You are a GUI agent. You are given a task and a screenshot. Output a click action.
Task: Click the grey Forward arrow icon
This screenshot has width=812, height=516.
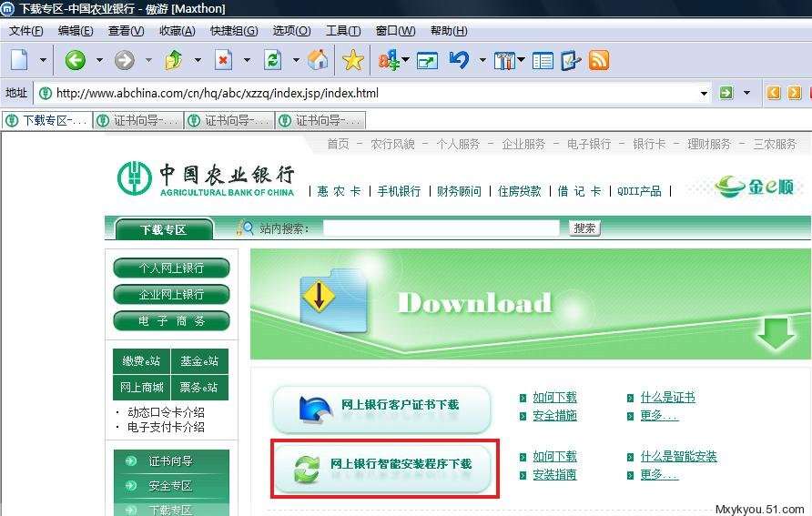coord(125,60)
